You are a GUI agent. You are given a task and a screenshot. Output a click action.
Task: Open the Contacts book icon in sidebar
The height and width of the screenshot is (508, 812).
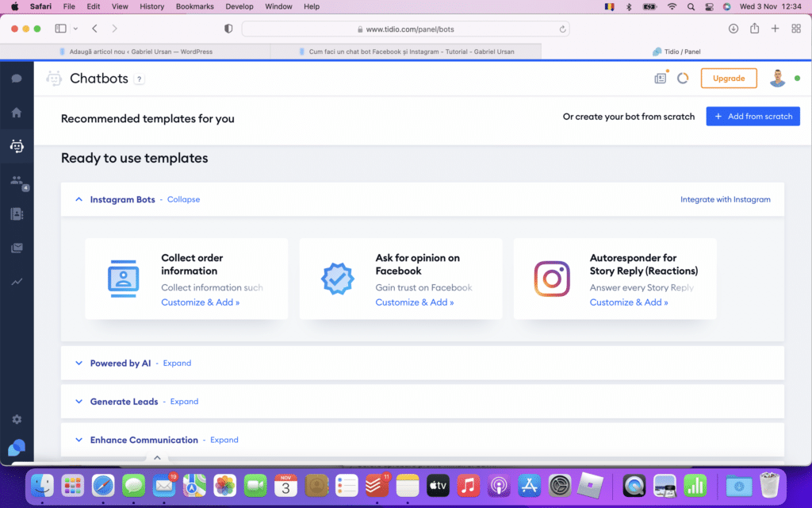click(x=17, y=214)
